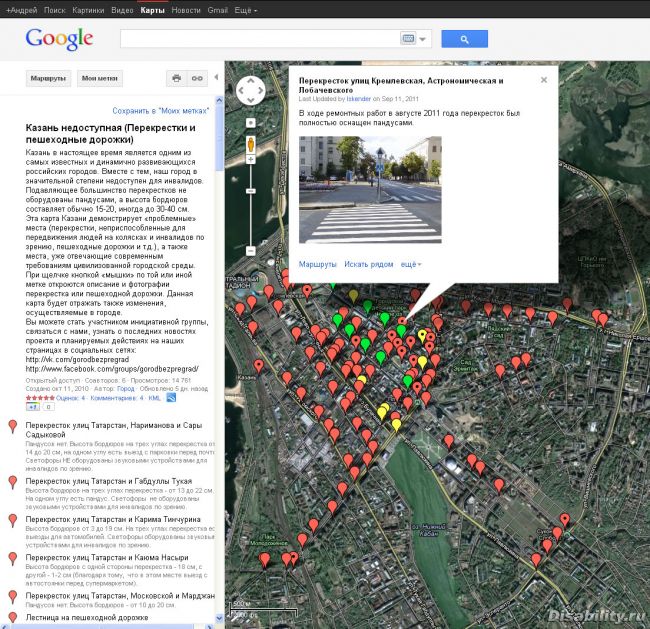650x629 pixels.
Task: Click the chain link share icon
Action: coord(197,78)
